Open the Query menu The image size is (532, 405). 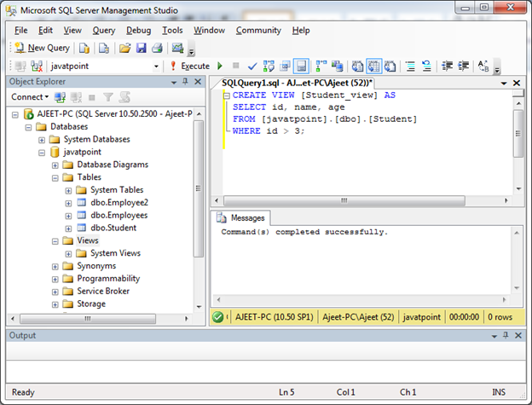[104, 30]
